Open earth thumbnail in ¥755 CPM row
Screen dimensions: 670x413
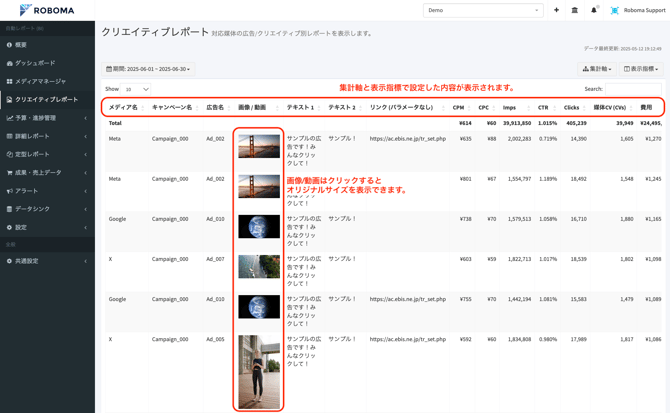259,307
